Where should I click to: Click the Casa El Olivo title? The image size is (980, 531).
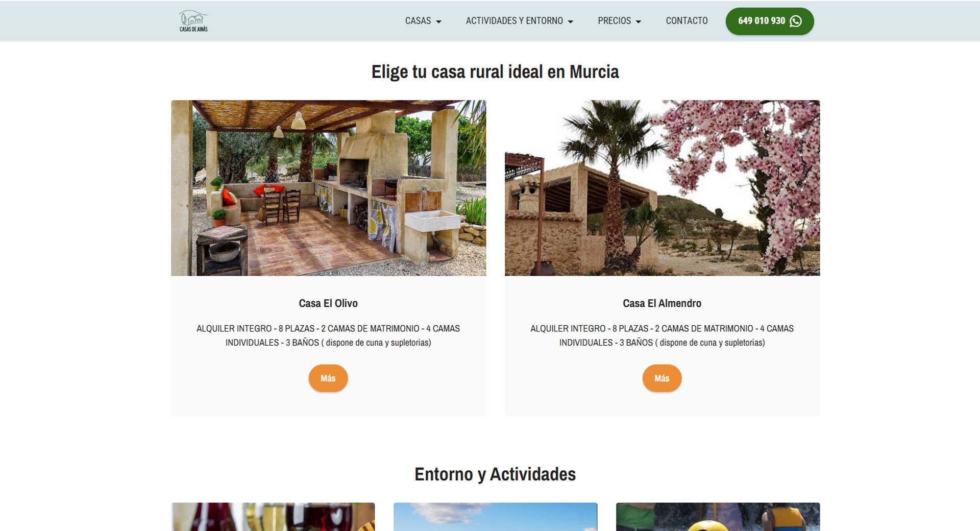coord(328,303)
